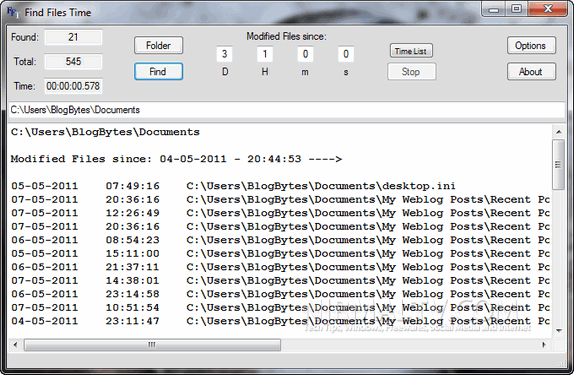Screen dimensions: 574x375
Task: Open the Folder chooser button
Action: pyautogui.click(x=159, y=45)
